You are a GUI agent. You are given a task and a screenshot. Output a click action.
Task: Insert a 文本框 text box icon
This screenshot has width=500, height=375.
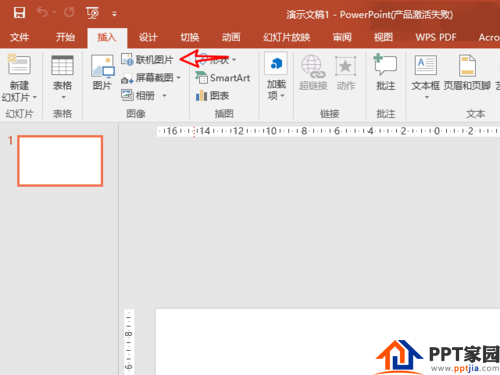pos(426,65)
